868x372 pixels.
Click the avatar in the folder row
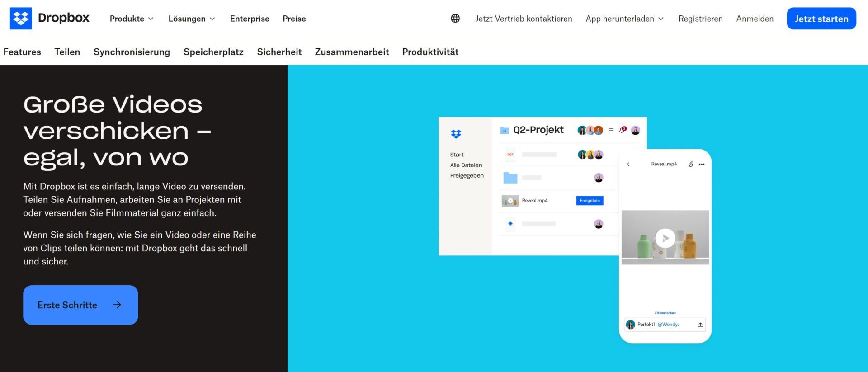click(x=599, y=178)
